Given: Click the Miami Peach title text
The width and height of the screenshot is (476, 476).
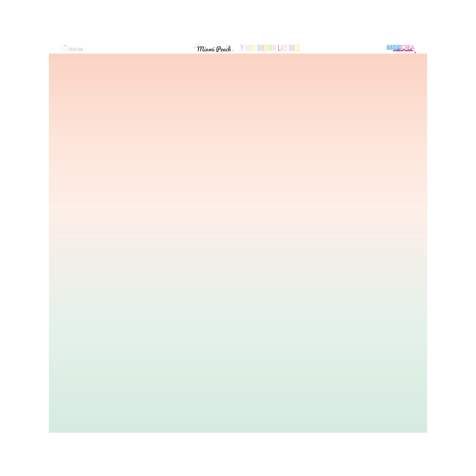Looking at the screenshot, I should (214, 49).
